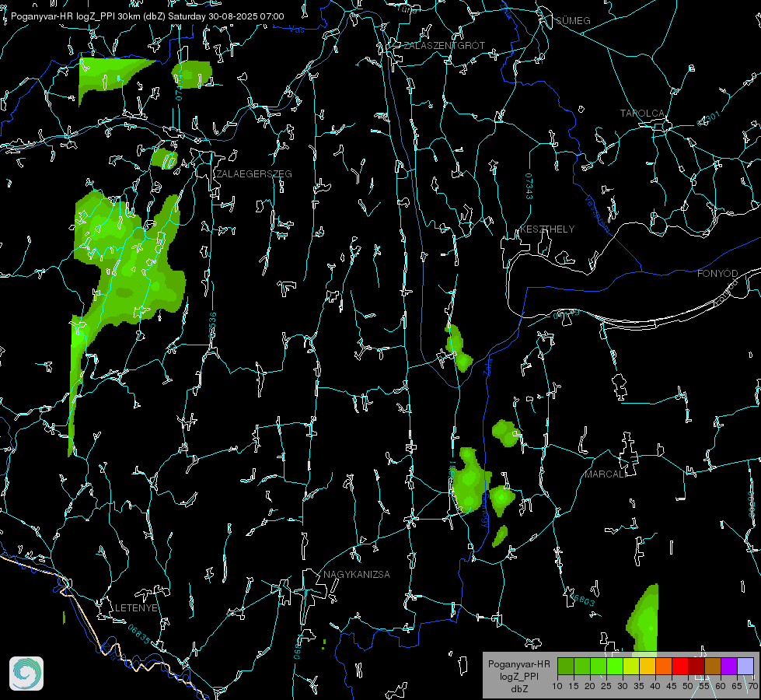The height and width of the screenshot is (700, 761).
Task: Click the SÜMEG town label
Action: tap(573, 20)
